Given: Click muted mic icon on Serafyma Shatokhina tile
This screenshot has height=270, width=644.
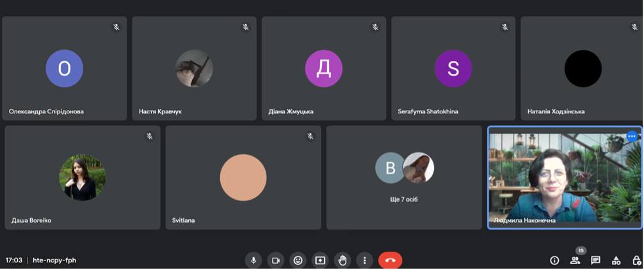Looking at the screenshot, I should click(x=505, y=27).
